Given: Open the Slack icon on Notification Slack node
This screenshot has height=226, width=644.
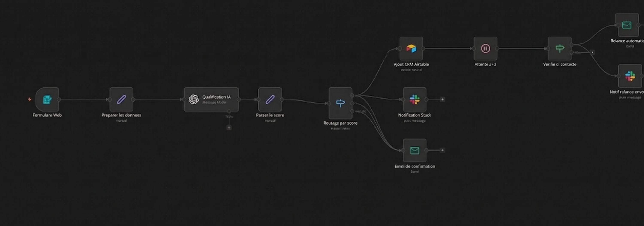Looking at the screenshot, I should click(x=415, y=99).
